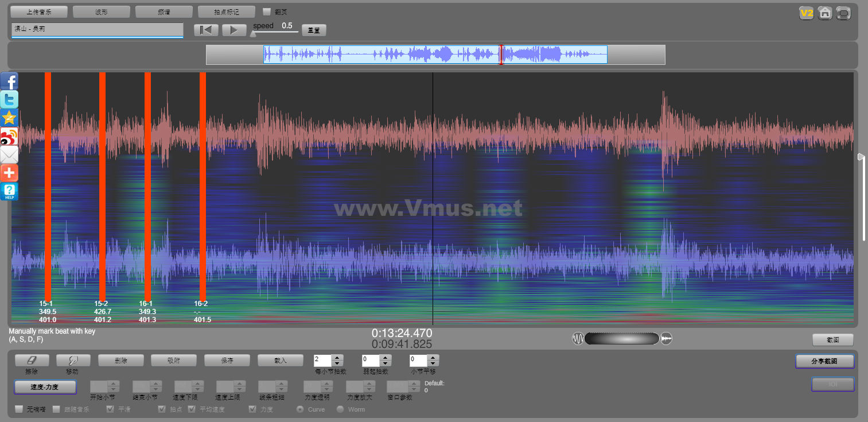Select the eraser 擦除 tool
This screenshot has height=422, width=868.
[32, 361]
